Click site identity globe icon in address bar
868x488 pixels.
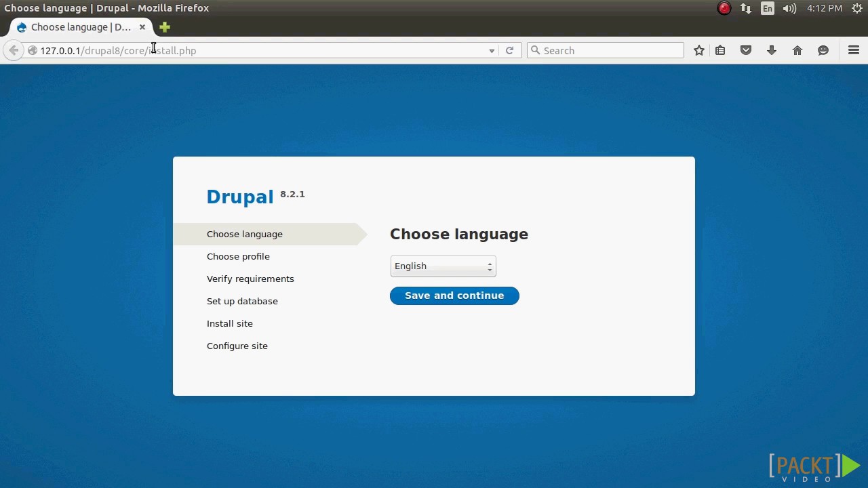pos(32,50)
